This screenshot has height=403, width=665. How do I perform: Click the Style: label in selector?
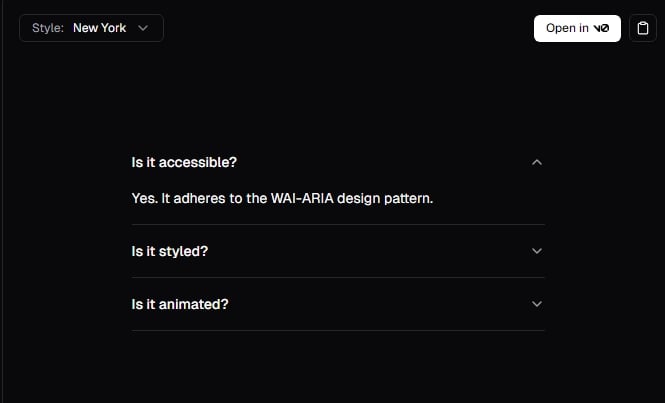click(x=48, y=28)
